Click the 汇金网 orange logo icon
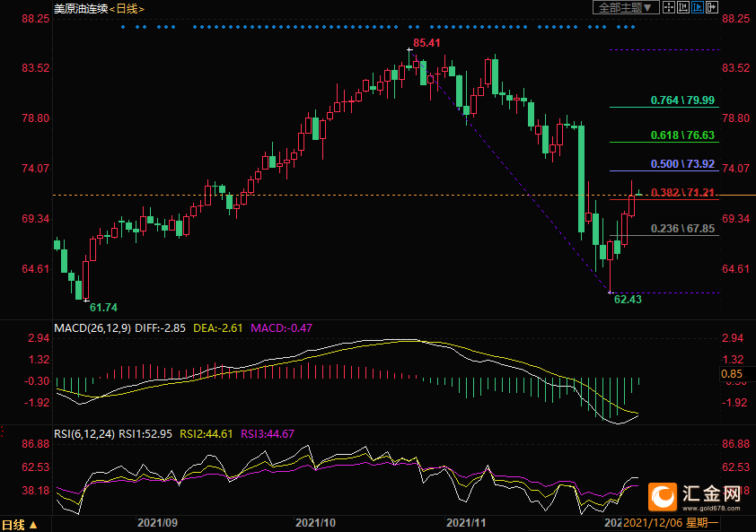The height and width of the screenshot is (532, 756). [664, 497]
